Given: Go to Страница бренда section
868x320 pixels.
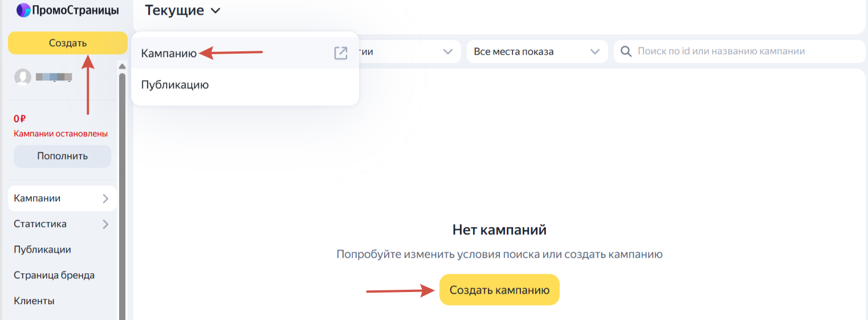Looking at the screenshot, I should (x=54, y=276).
